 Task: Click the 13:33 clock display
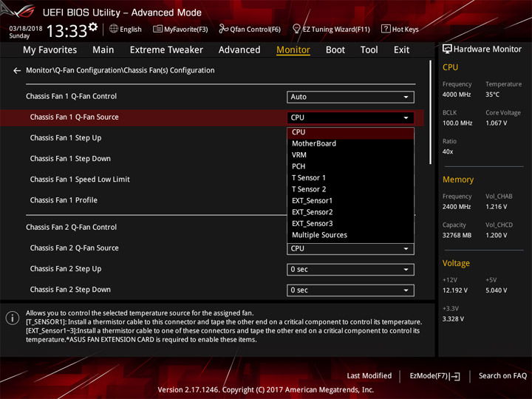pyautogui.click(x=66, y=31)
